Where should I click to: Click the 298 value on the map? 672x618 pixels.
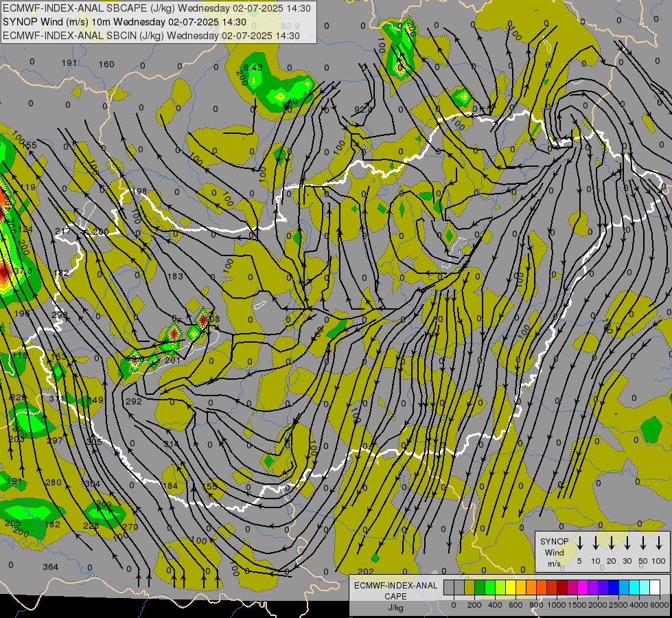click(60, 314)
